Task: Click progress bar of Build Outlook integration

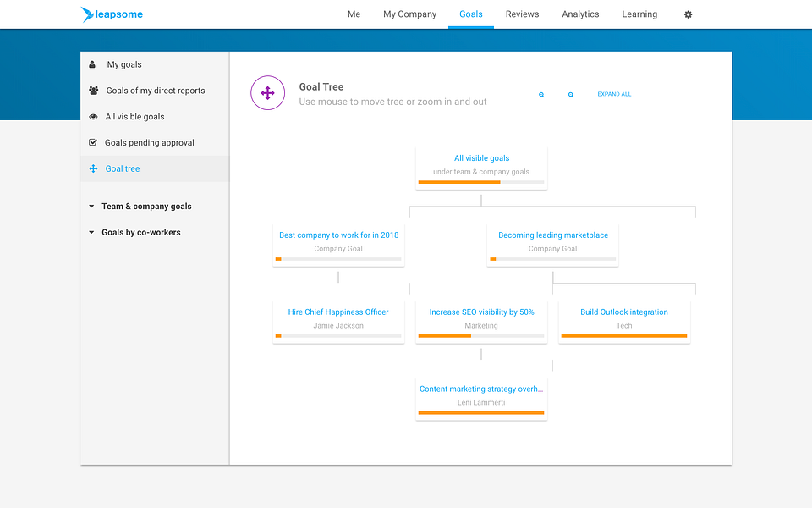Action: [624, 336]
